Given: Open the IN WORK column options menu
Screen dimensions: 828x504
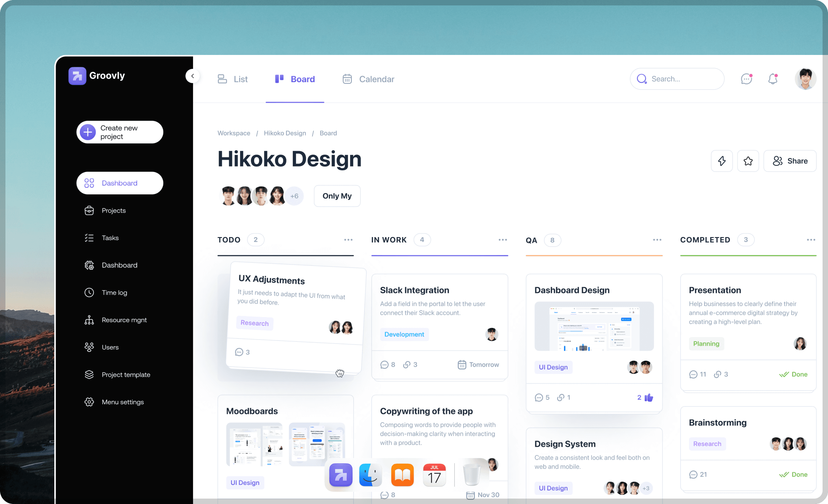Looking at the screenshot, I should tap(503, 240).
